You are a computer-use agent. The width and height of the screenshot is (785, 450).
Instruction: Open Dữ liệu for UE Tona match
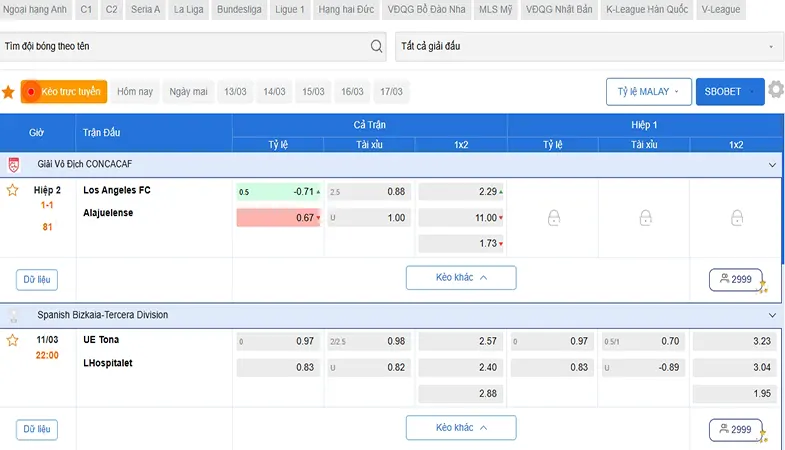pyautogui.click(x=37, y=429)
